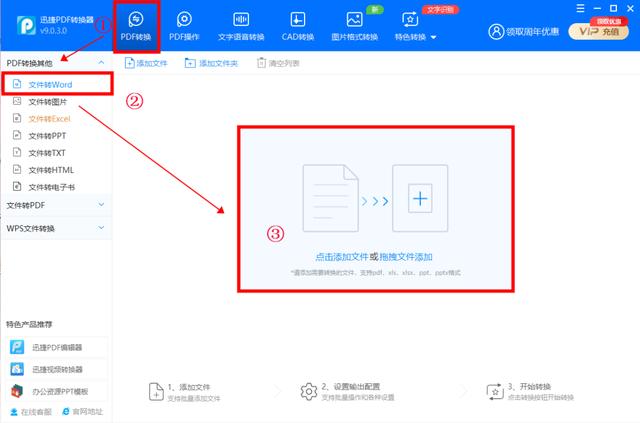
Task: Expand the WPS文件转换 section
Action: [x=56, y=228]
